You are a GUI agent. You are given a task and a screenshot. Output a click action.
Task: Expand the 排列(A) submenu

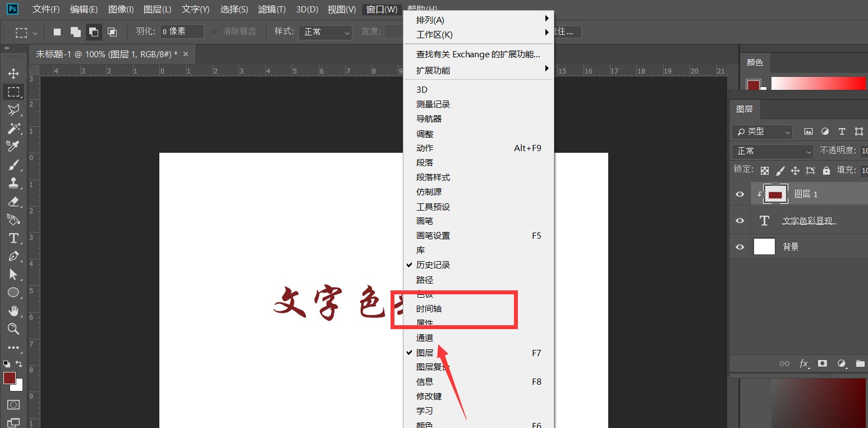pyautogui.click(x=479, y=20)
